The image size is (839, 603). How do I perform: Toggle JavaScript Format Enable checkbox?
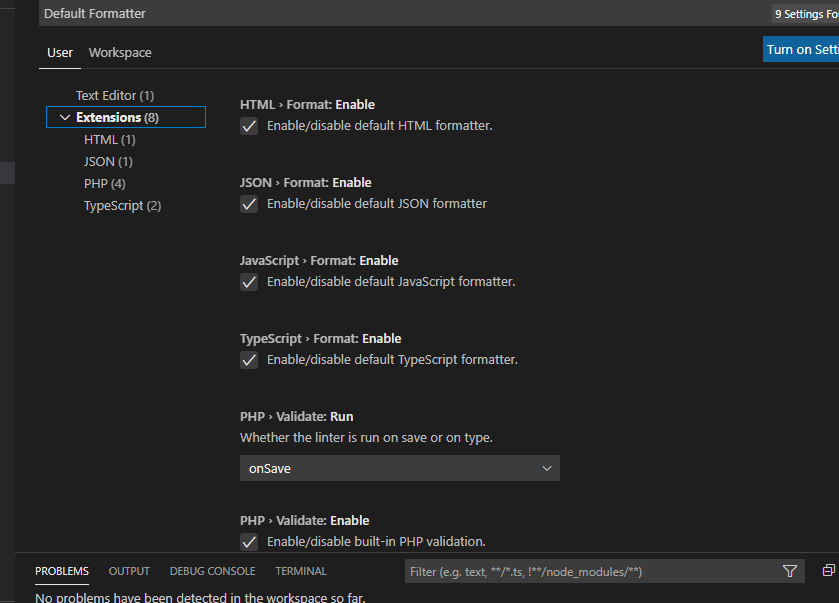click(249, 282)
